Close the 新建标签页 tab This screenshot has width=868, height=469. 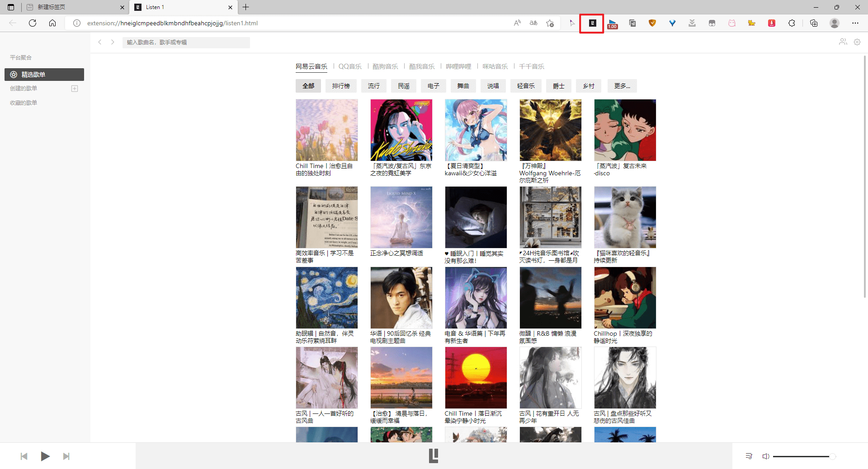coord(122,7)
